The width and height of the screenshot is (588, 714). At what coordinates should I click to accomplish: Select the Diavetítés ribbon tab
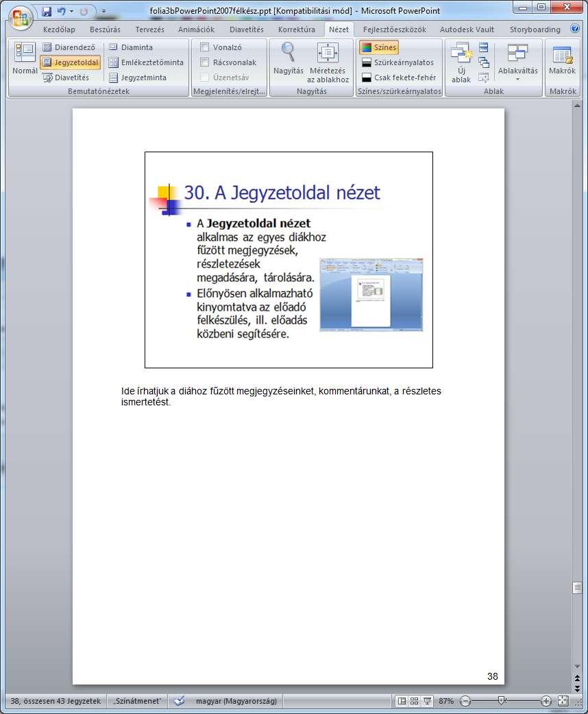[x=247, y=29]
